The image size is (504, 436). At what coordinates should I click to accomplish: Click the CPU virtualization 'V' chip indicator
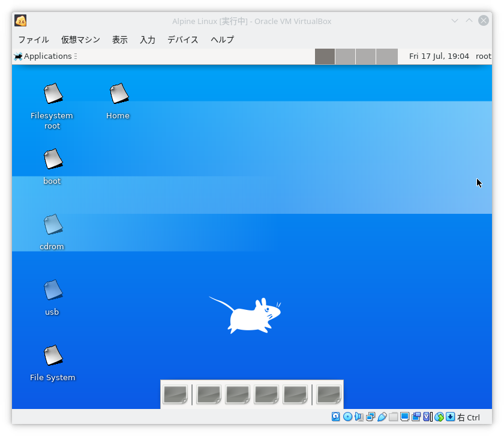pos(427,417)
